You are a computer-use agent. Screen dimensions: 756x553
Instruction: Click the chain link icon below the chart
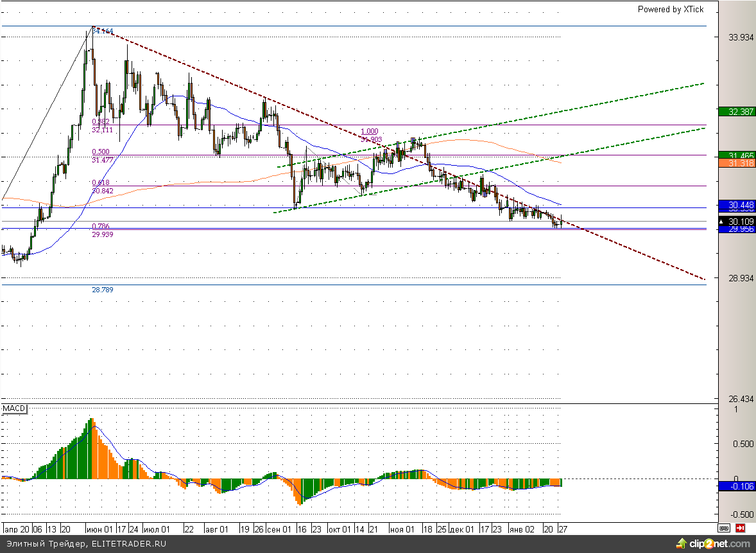pyautogui.click(x=724, y=528)
